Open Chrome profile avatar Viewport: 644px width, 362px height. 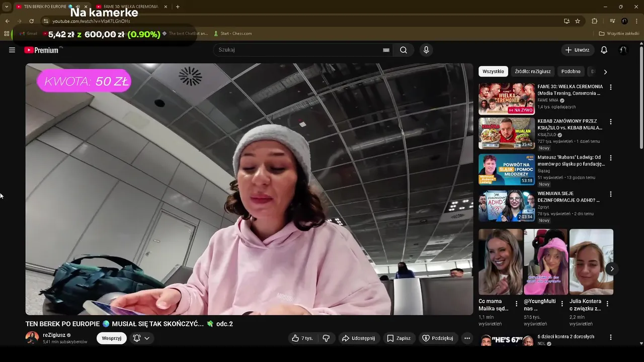tap(624, 21)
